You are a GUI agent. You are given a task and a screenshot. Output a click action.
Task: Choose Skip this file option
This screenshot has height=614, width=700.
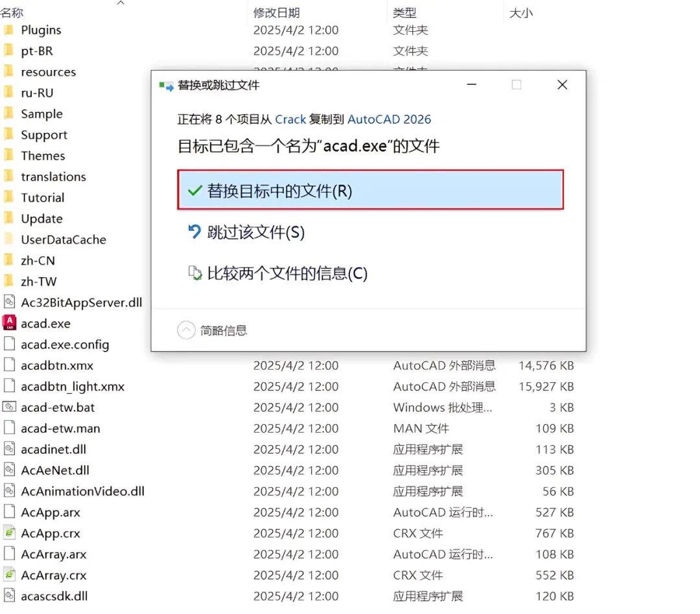[x=246, y=232]
